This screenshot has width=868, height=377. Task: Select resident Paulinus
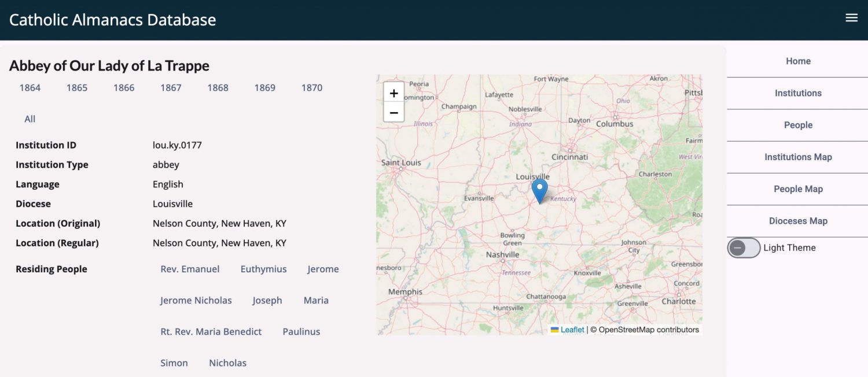point(301,332)
